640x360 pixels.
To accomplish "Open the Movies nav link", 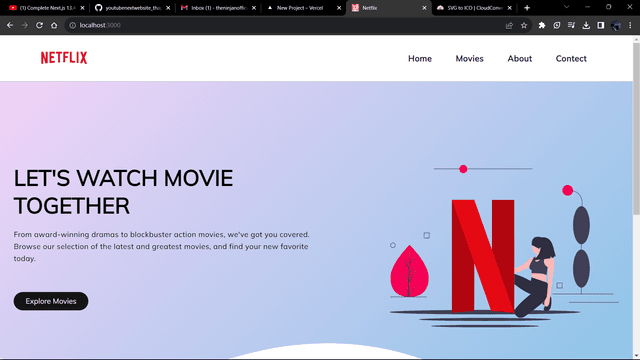I will coord(469,58).
